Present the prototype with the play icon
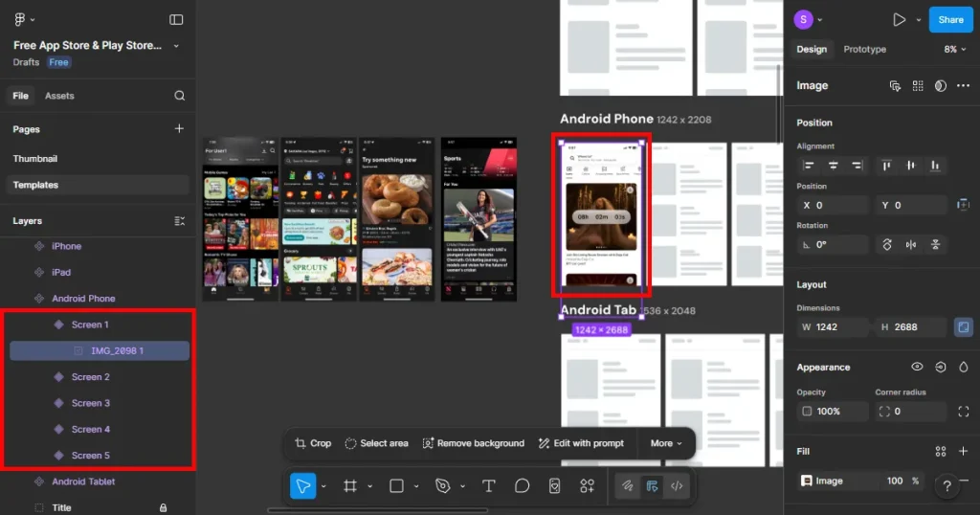 (x=899, y=20)
